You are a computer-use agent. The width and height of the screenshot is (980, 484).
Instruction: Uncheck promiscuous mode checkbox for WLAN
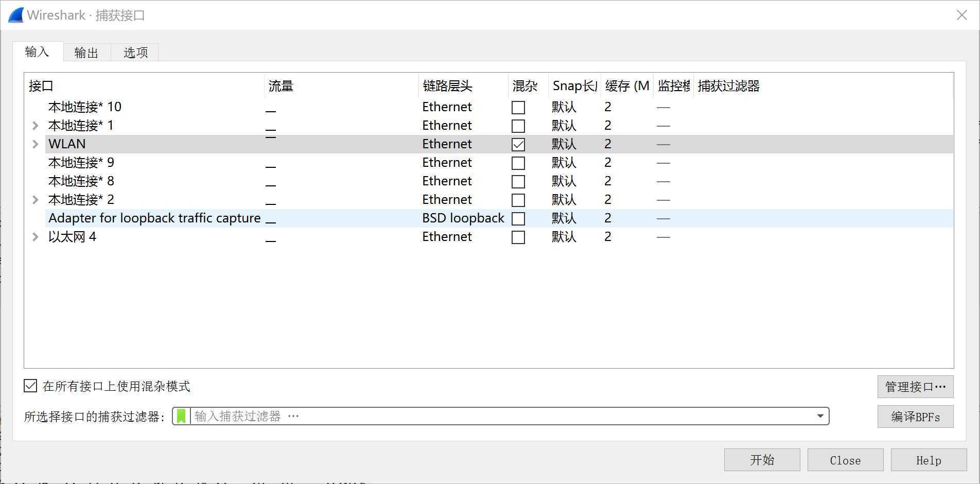pyautogui.click(x=518, y=145)
